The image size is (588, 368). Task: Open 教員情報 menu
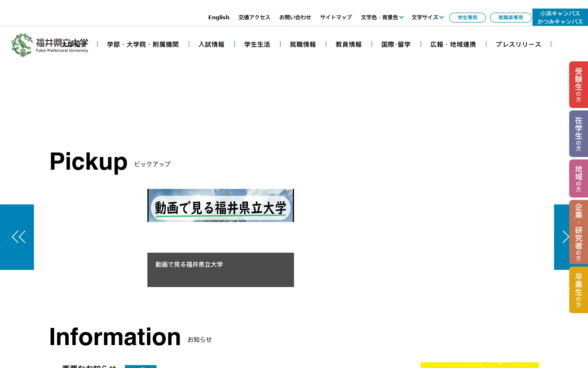(x=349, y=44)
